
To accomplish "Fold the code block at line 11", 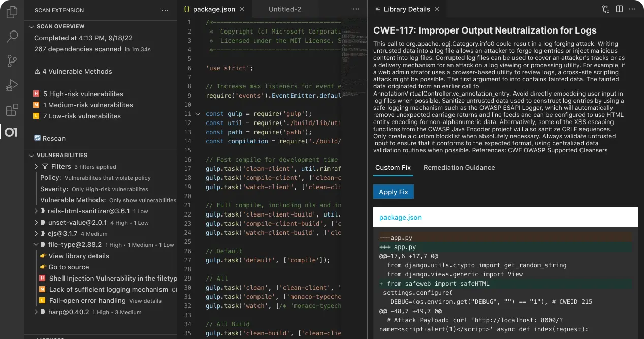I will click(x=198, y=114).
